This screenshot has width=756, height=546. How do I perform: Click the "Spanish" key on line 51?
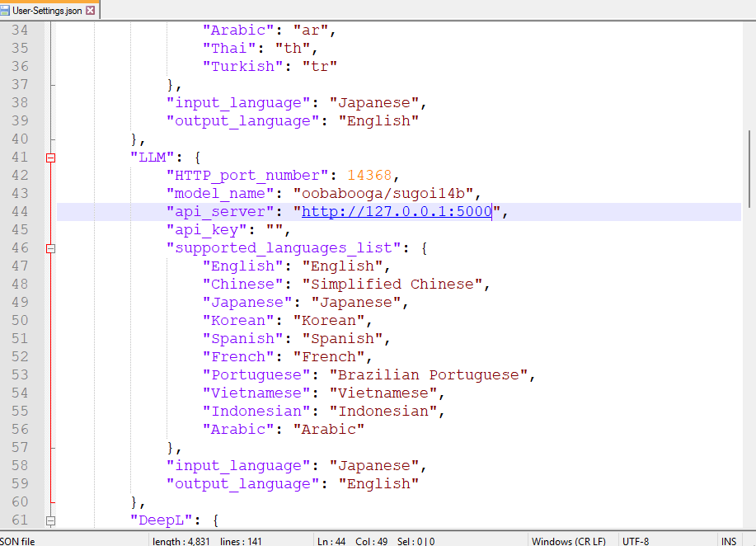(x=242, y=339)
